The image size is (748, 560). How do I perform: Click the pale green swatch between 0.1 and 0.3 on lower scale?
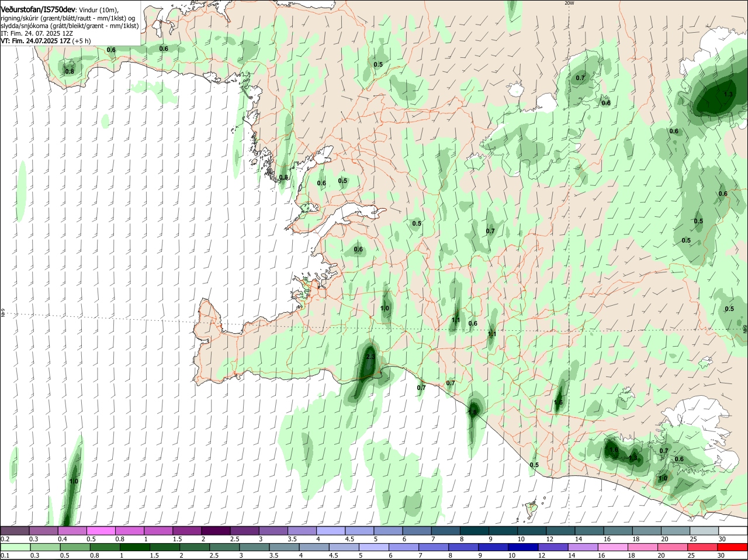click(15, 547)
